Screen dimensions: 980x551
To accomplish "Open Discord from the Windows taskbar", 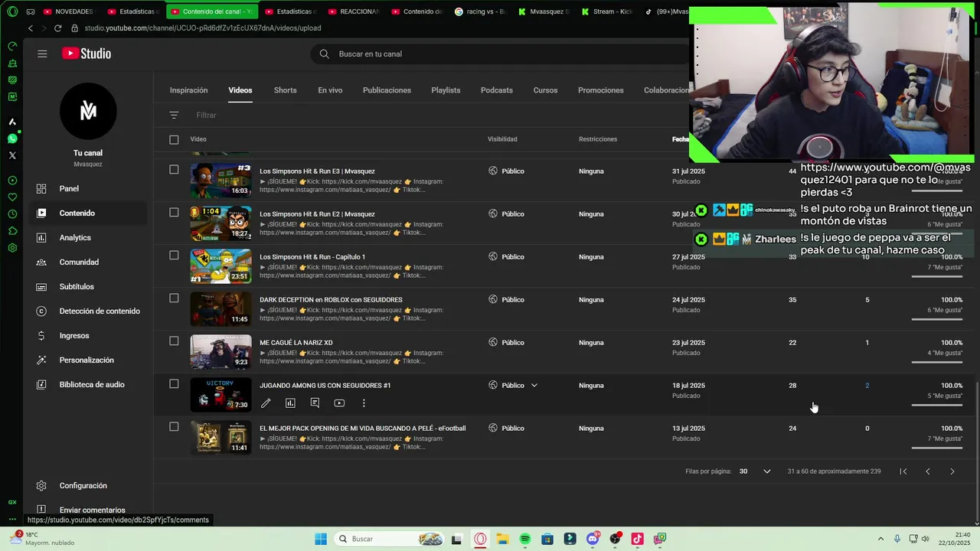I will [x=593, y=540].
